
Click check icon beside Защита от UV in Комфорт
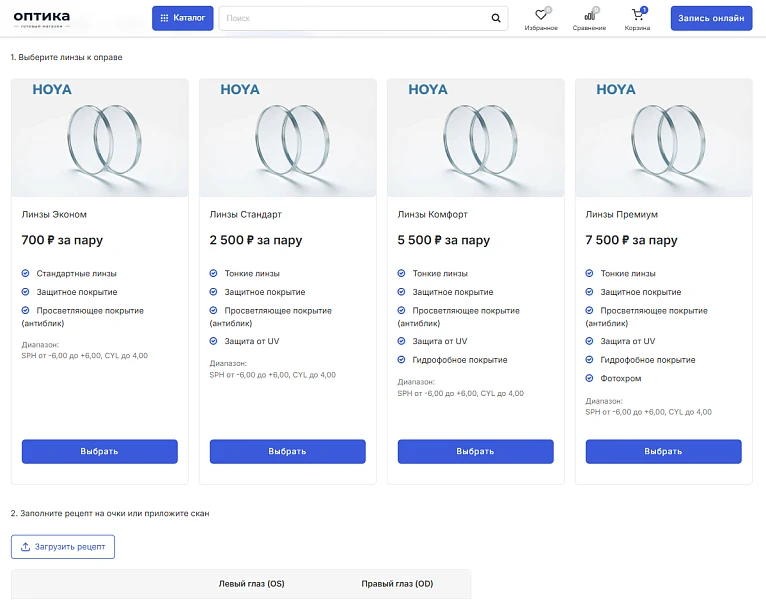pyautogui.click(x=402, y=341)
